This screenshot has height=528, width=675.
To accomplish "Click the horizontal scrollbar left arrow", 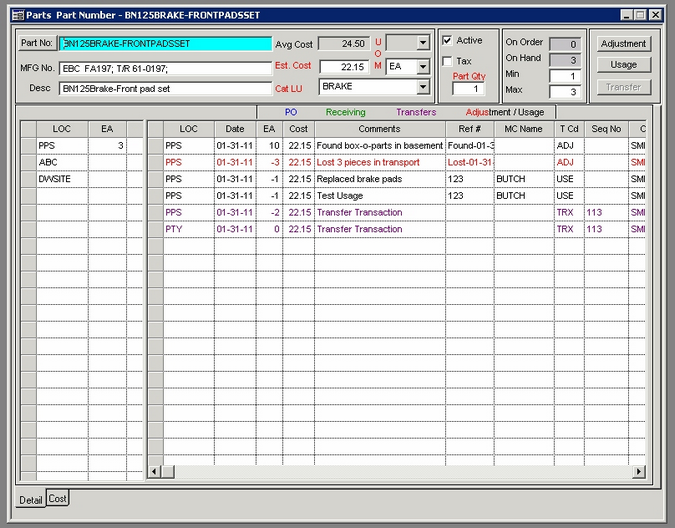I will (x=153, y=471).
